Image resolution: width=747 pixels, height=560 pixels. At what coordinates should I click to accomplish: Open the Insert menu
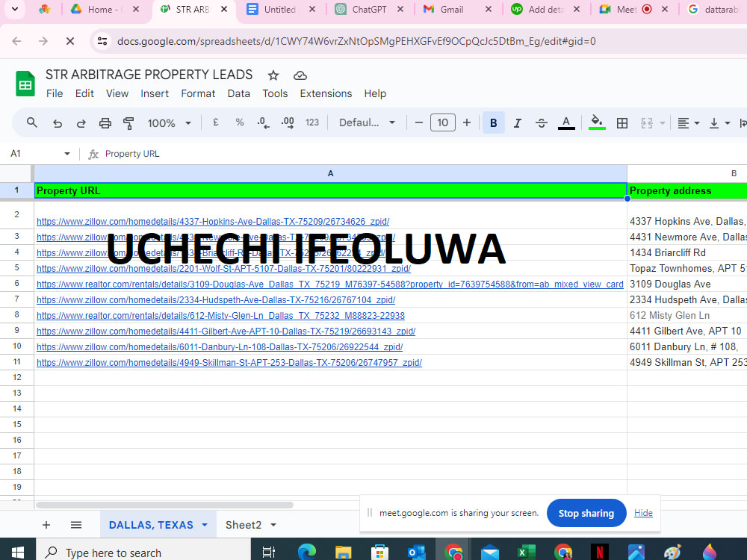[x=155, y=93]
